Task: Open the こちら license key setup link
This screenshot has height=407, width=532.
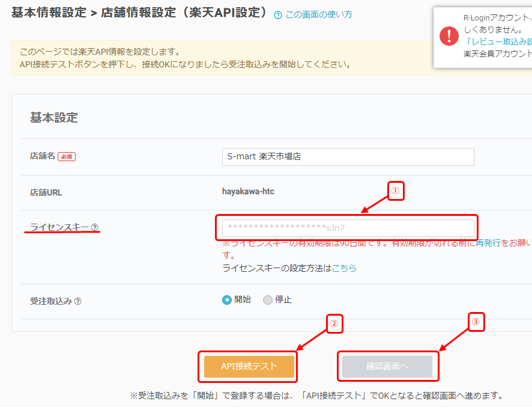Action: pos(344,268)
